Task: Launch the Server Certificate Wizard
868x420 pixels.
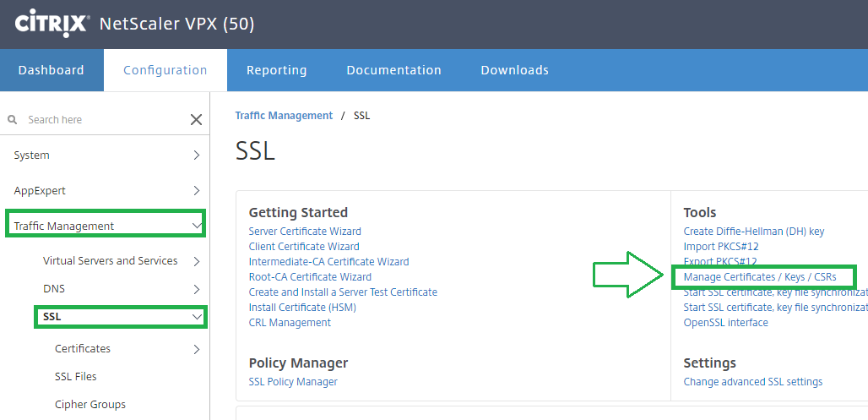Action: 305,232
